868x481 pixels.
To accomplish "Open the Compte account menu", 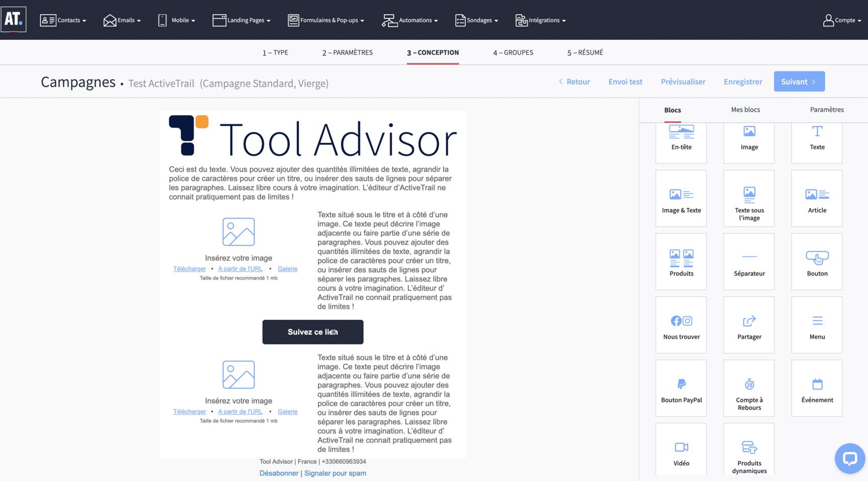I will 842,20.
